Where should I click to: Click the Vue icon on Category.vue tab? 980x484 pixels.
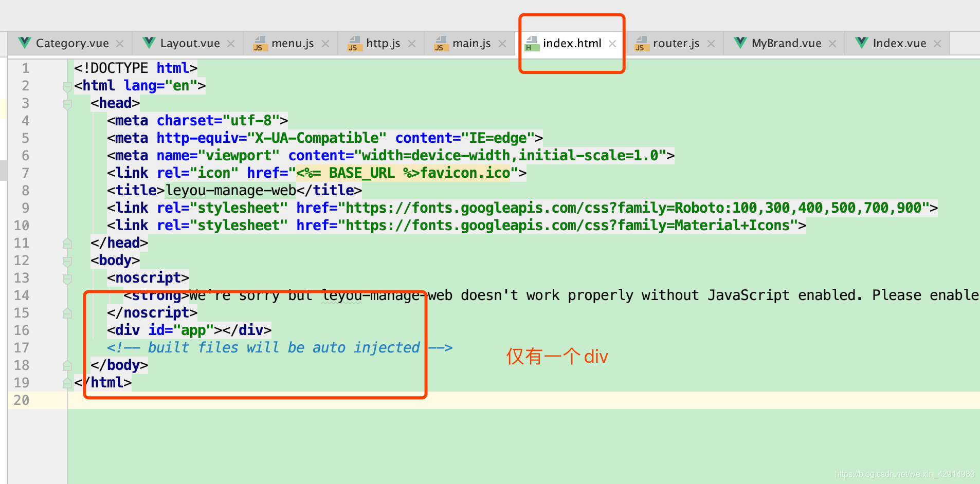(24, 43)
